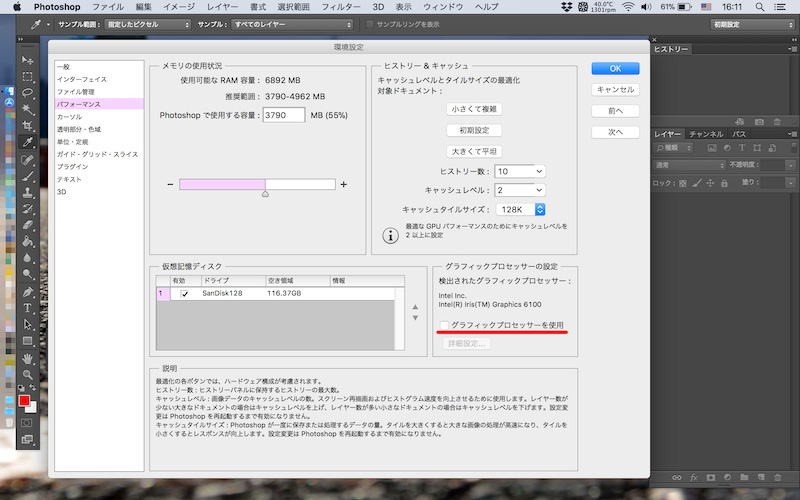The image size is (800, 500).
Task: Lock transparent pixels in Layers panel
Action: [x=683, y=183]
